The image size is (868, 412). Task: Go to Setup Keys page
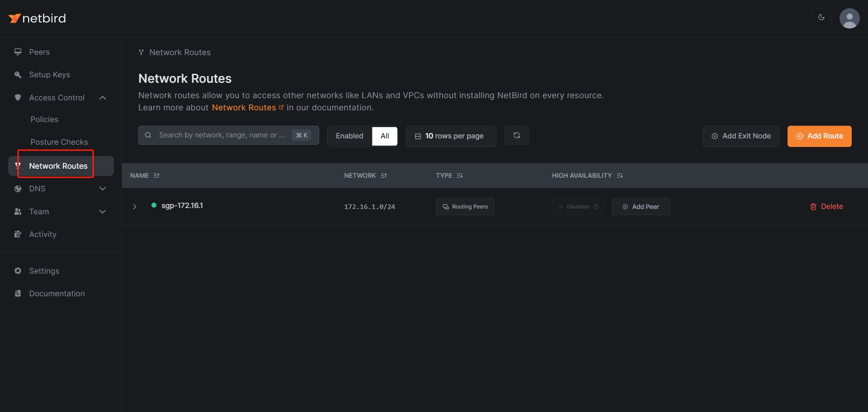tap(49, 75)
